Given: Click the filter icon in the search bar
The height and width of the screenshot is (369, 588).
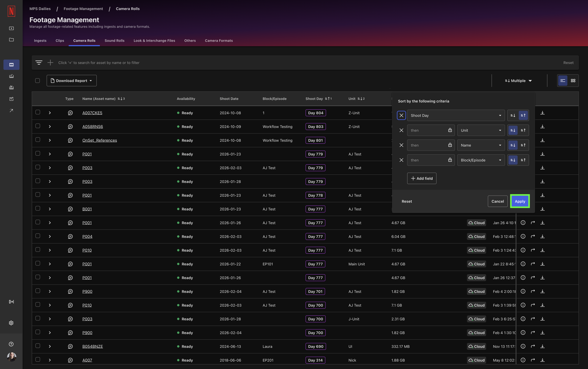Looking at the screenshot, I should pos(39,62).
